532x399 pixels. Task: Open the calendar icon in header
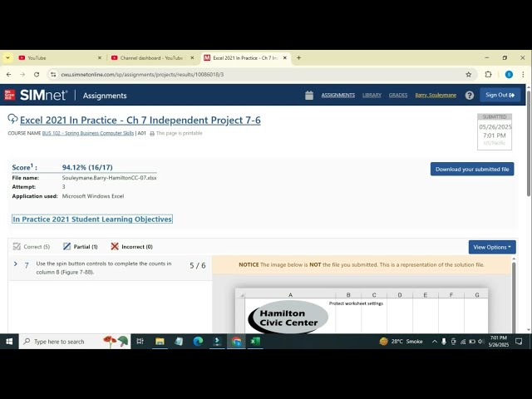309,96
